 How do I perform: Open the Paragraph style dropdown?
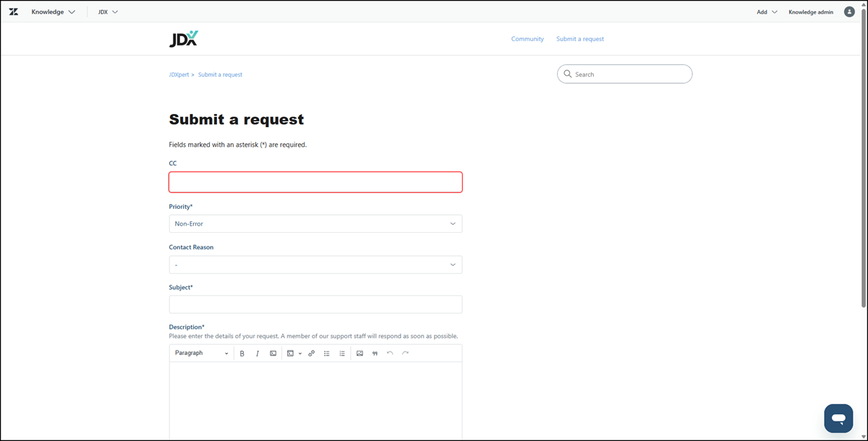(x=201, y=354)
